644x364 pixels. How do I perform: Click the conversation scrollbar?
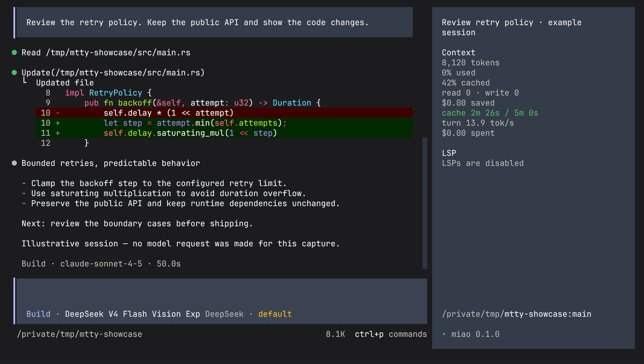pos(425,203)
